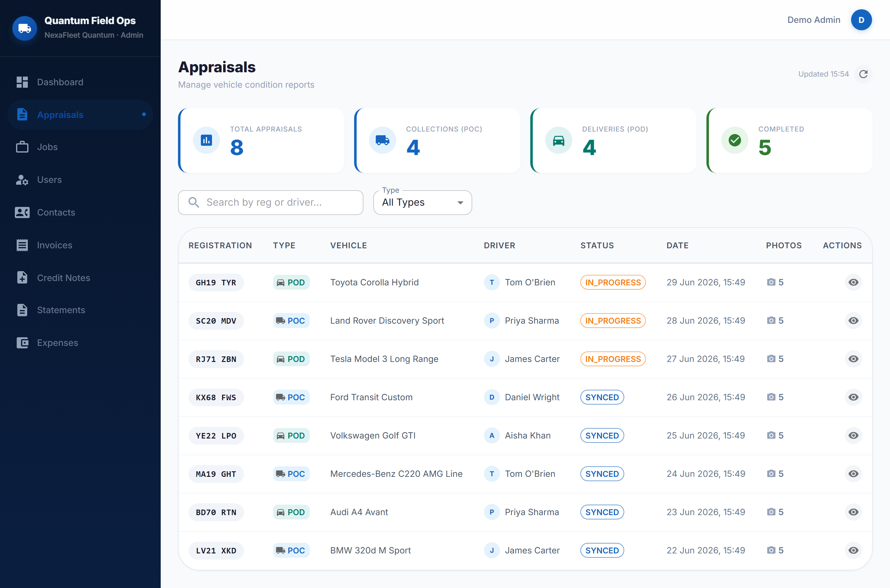Image resolution: width=890 pixels, height=588 pixels.
Task: Click the GH19 TYR registration plate
Action: [x=216, y=282]
